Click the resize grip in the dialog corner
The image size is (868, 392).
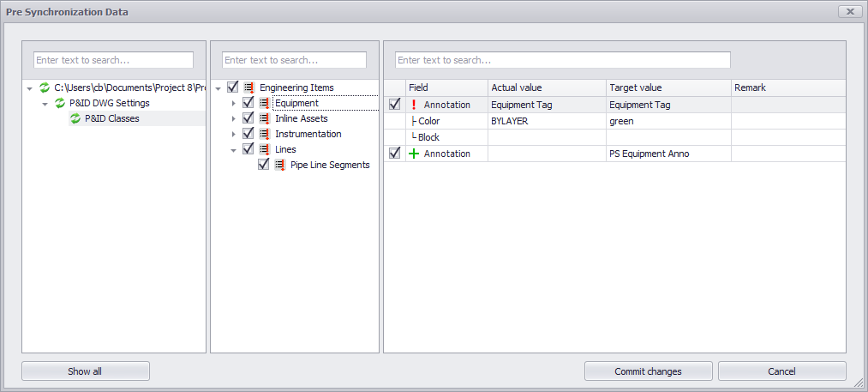point(859,383)
